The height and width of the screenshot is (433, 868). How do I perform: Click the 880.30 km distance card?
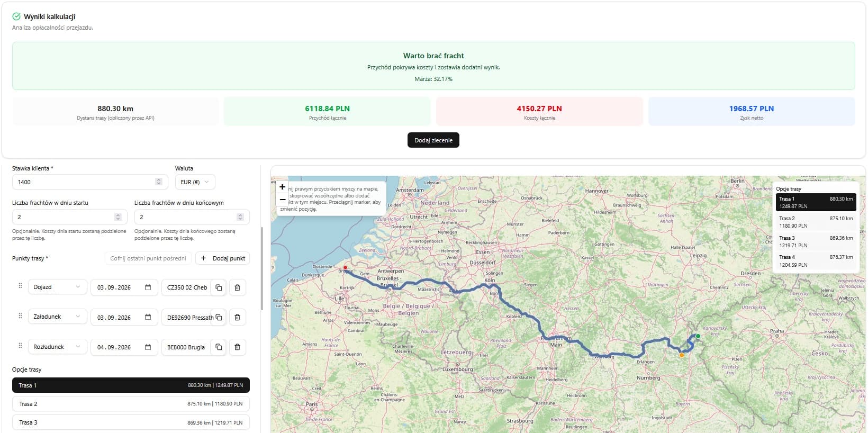point(115,111)
